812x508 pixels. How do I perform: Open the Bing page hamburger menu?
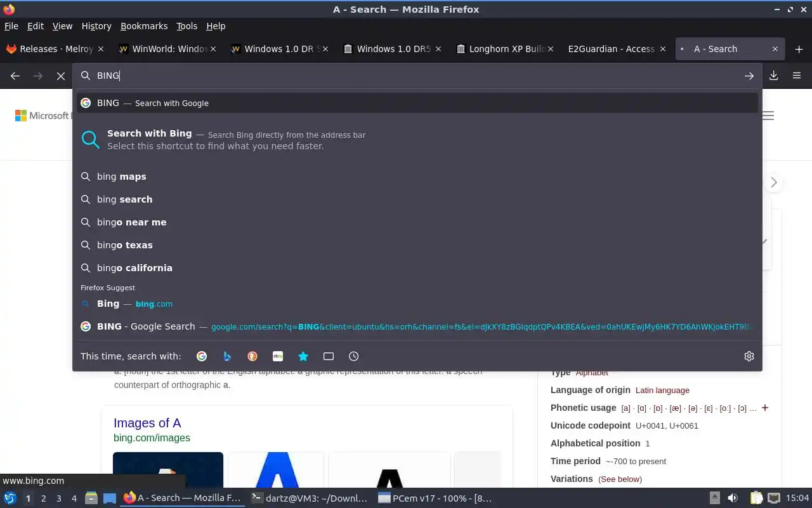click(x=768, y=116)
